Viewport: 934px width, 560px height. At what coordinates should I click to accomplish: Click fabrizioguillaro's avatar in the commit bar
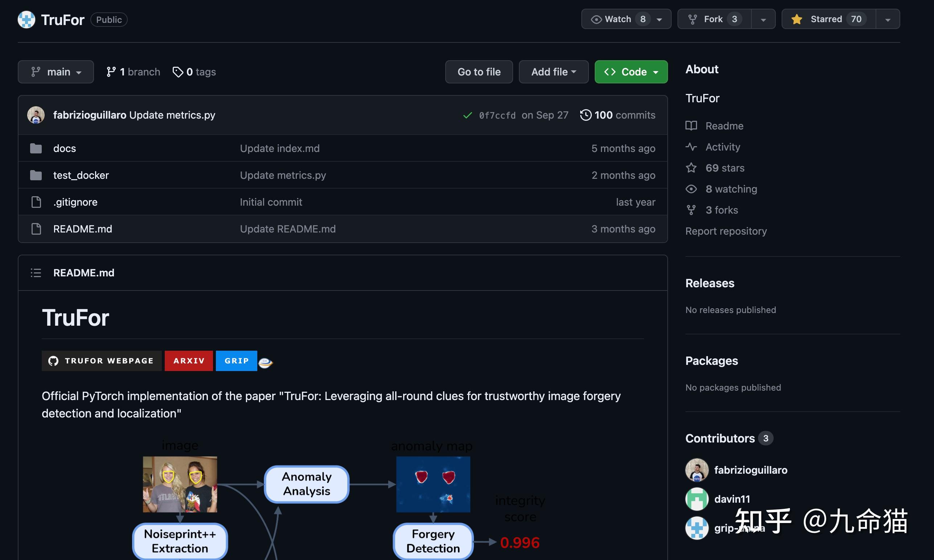(x=36, y=115)
